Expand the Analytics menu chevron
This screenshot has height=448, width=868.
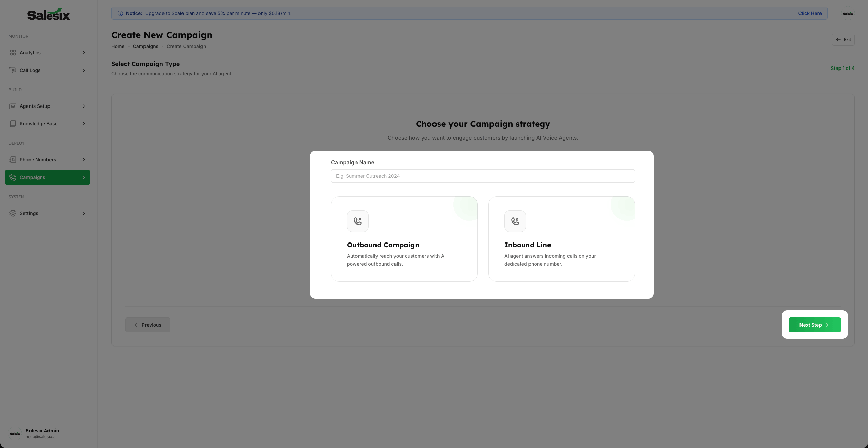(x=84, y=53)
